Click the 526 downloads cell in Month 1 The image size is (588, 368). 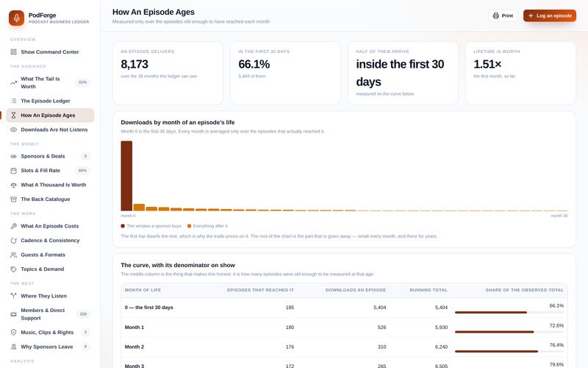381,328
